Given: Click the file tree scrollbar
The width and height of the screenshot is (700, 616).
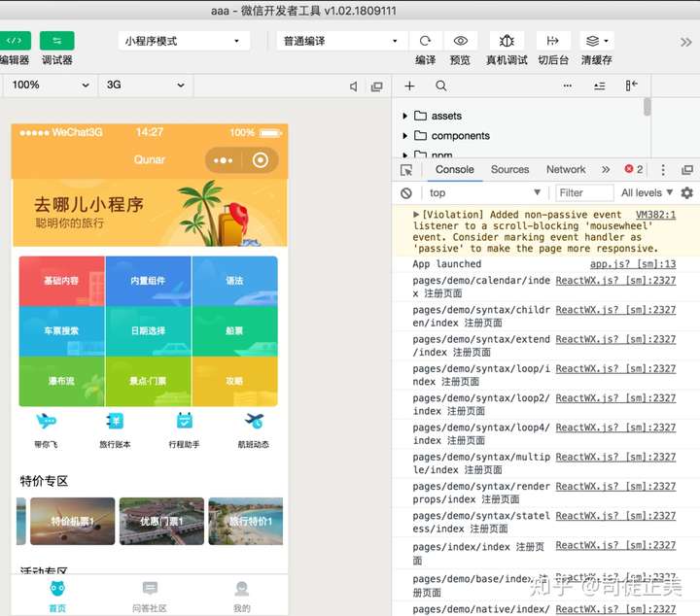Looking at the screenshot, I should (x=647, y=107).
